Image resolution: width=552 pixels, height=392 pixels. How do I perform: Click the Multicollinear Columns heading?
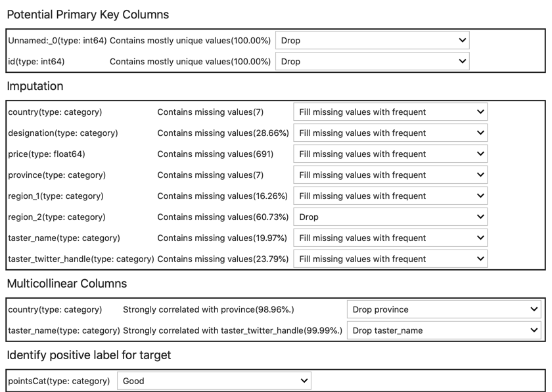click(x=67, y=284)
